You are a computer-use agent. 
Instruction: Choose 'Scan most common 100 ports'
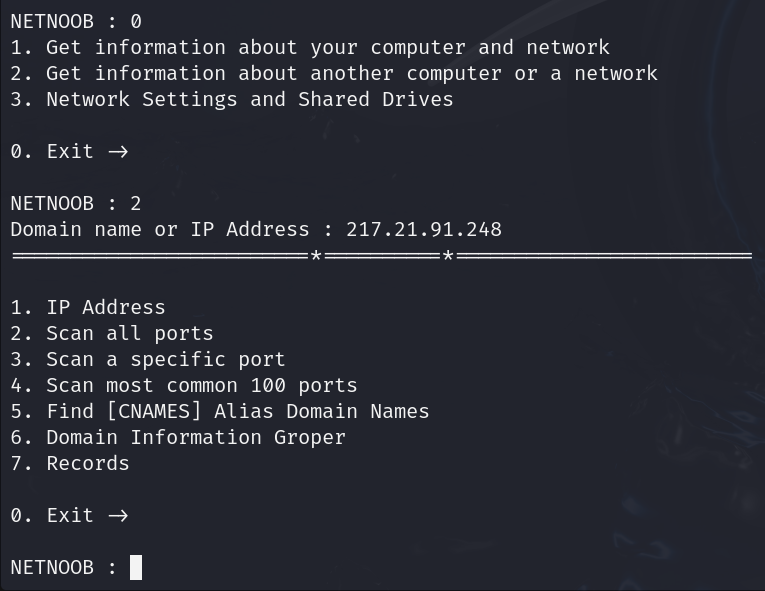(184, 386)
